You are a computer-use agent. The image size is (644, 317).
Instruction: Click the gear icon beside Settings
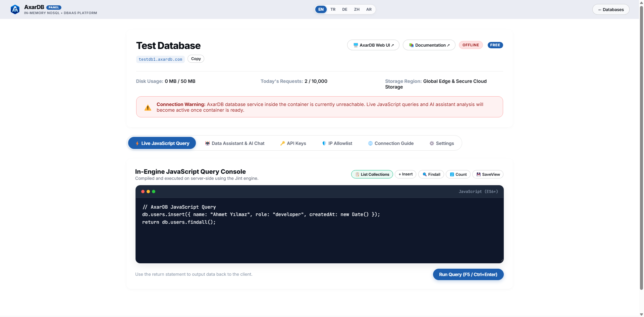[432, 143]
